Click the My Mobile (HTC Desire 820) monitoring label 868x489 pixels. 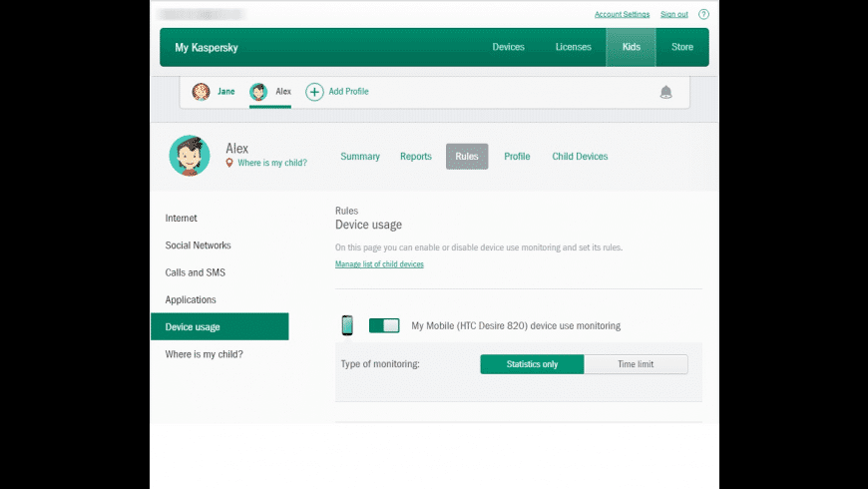(516, 325)
